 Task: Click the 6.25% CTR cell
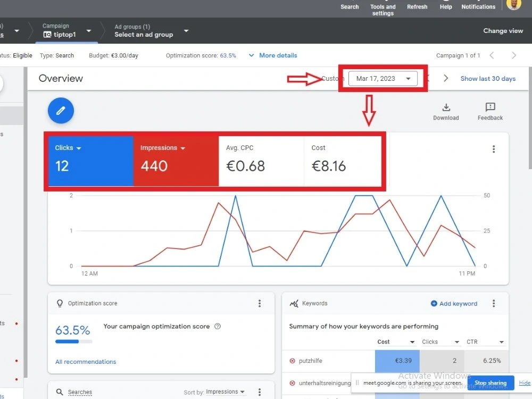(486, 361)
